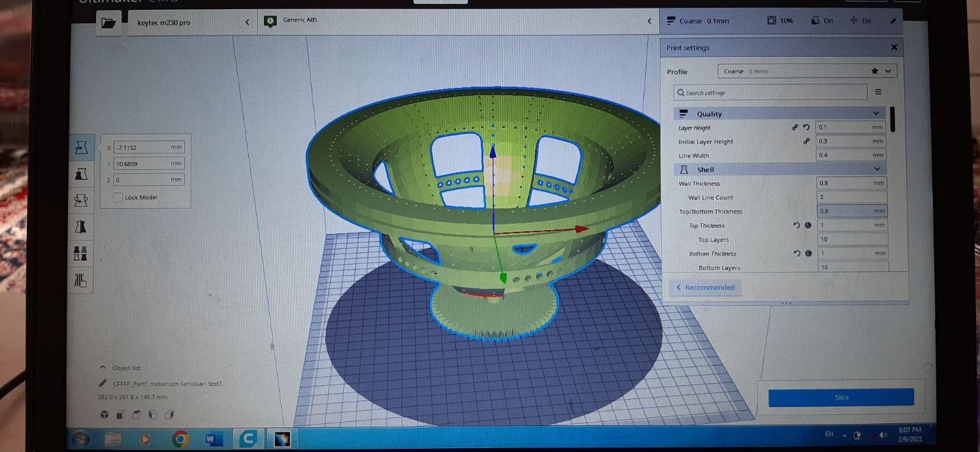Open the Generic ABS material selector

coord(457,22)
